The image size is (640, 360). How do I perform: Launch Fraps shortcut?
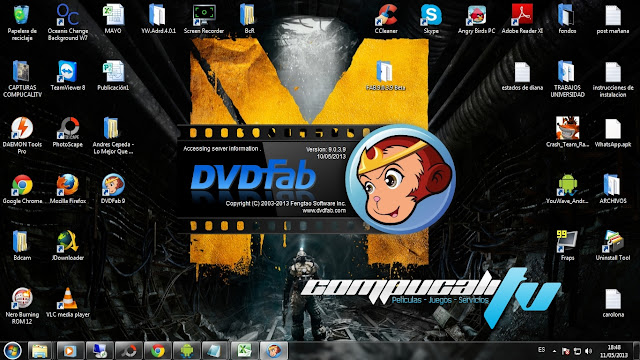[567, 242]
